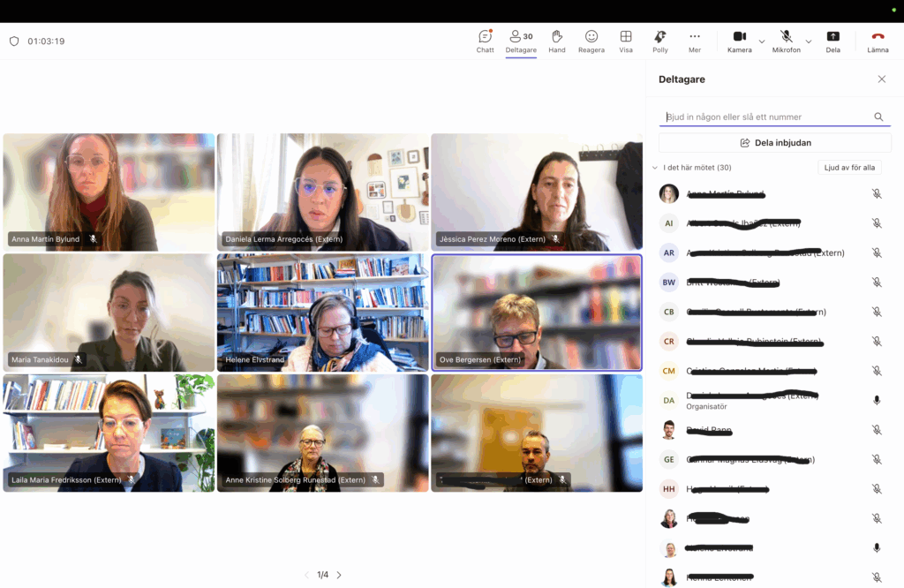Open the Chatt panel
This screenshot has width=904, height=588.
click(x=485, y=41)
